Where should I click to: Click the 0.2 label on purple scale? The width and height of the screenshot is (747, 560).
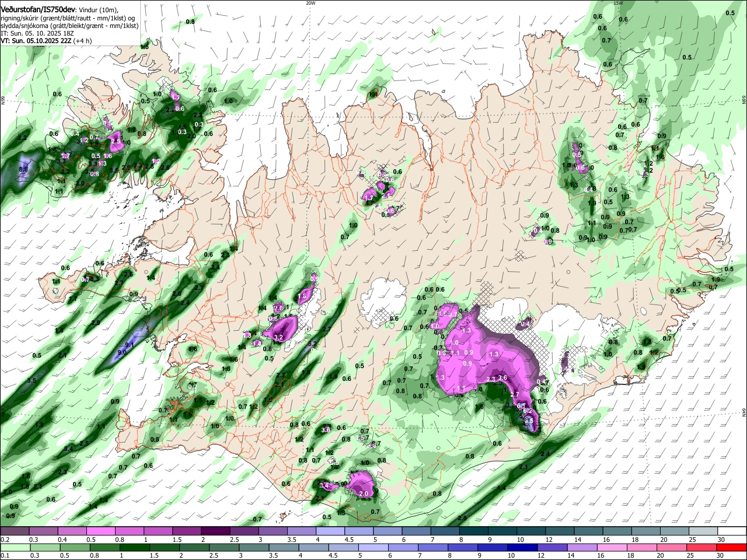5,540
